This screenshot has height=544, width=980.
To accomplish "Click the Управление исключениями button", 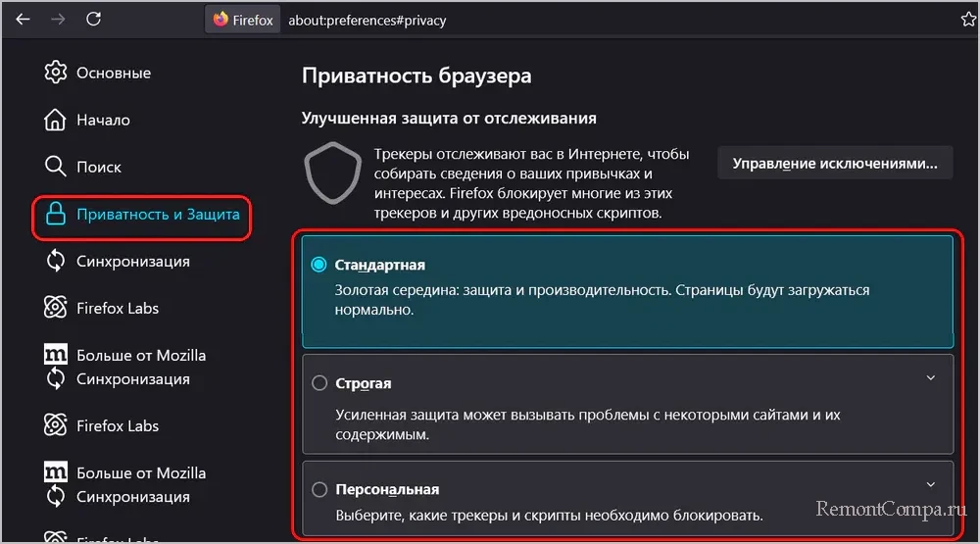I will click(x=835, y=163).
